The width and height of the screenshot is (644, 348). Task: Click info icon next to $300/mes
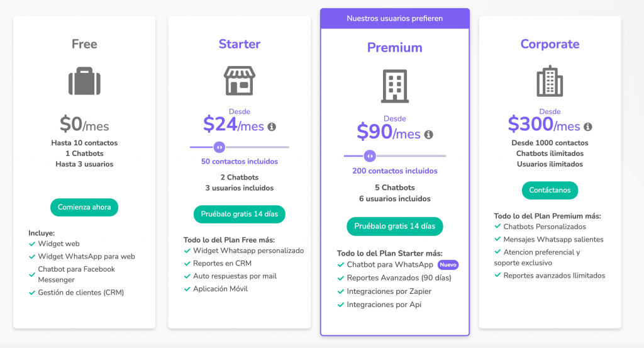click(587, 126)
